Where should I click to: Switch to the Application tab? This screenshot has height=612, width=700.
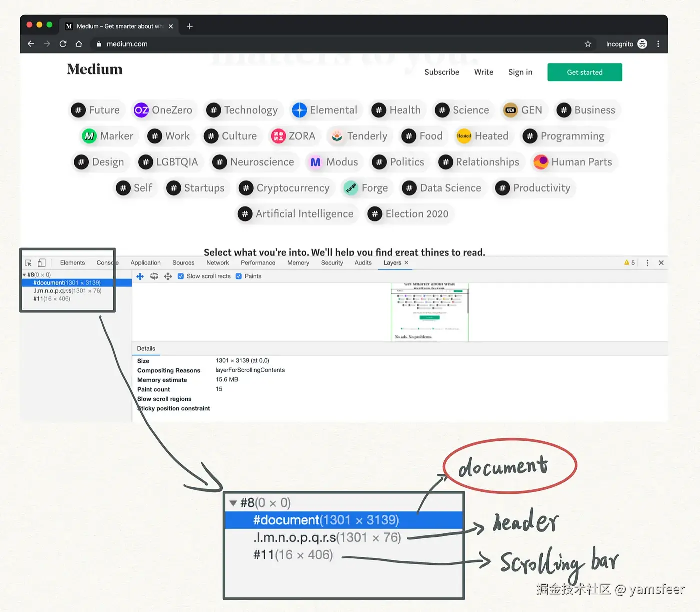[145, 263]
